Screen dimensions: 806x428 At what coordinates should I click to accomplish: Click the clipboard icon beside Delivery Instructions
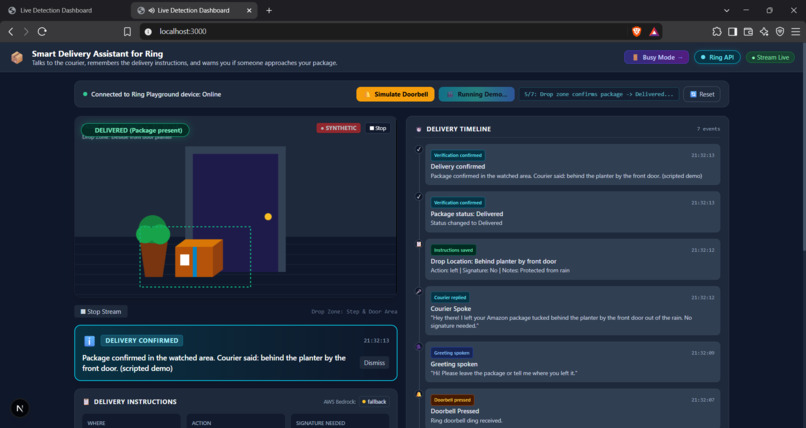coord(86,402)
